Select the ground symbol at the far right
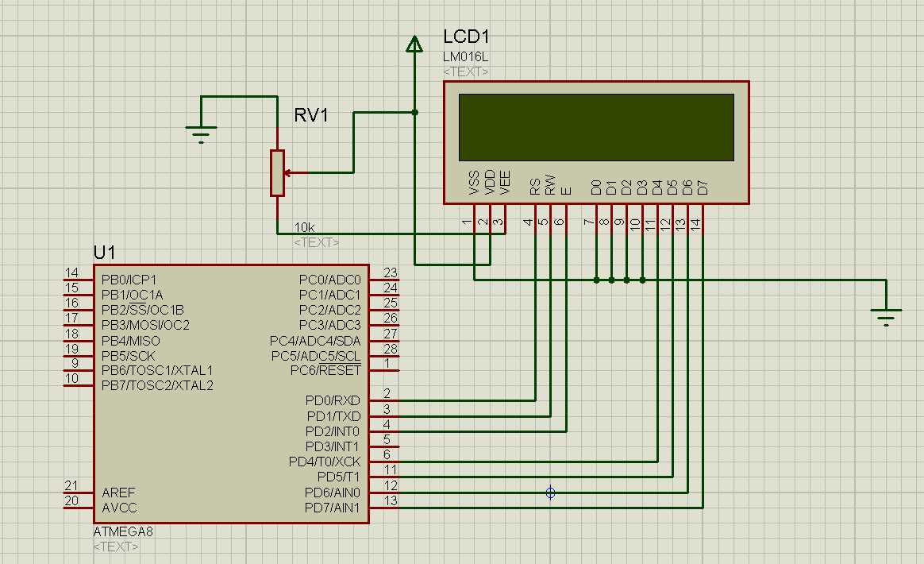 (x=886, y=318)
